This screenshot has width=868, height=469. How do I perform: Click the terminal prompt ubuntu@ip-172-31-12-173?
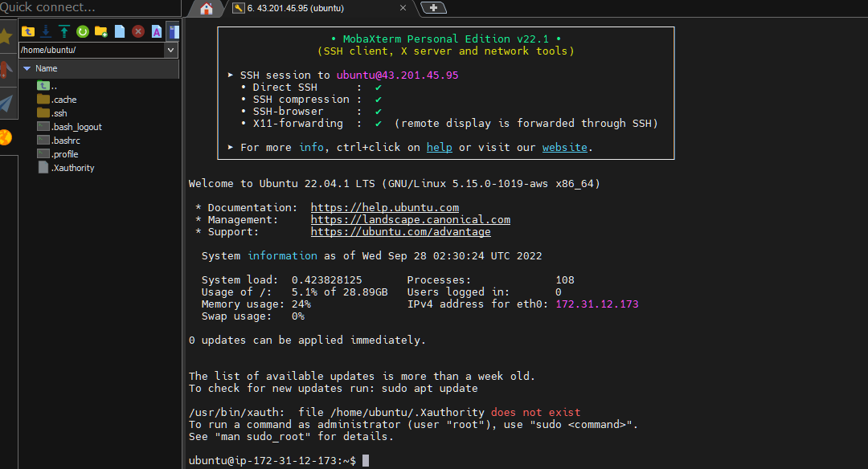[x=272, y=461]
